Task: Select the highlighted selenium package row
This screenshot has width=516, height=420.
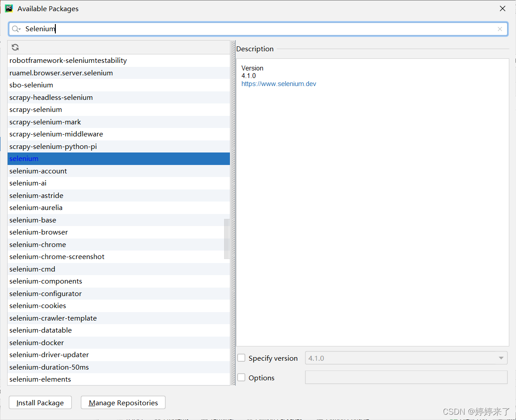Action: [x=118, y=159]
